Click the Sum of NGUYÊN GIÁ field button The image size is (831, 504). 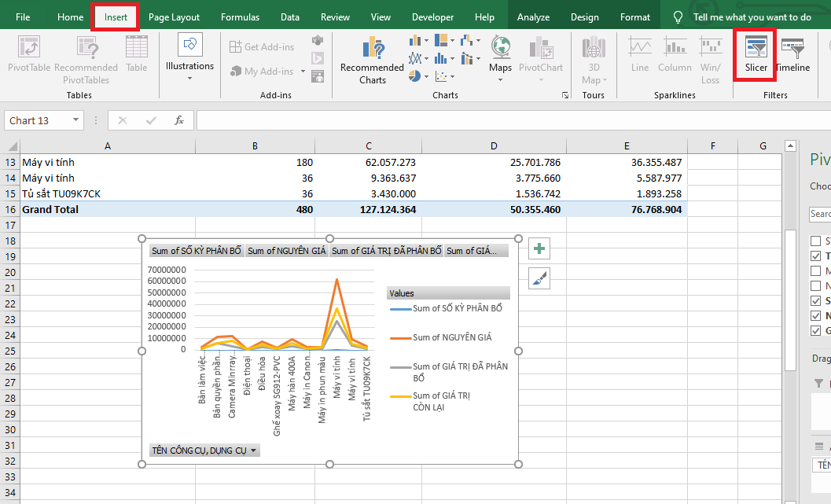pyautogui.click(x=286, y=251)
